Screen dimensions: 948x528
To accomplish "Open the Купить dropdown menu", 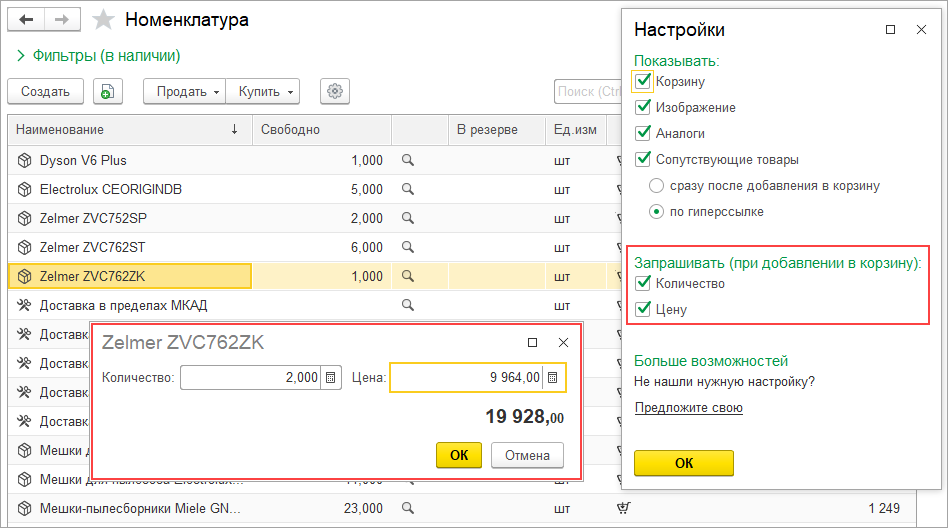I will click(263, 91).
